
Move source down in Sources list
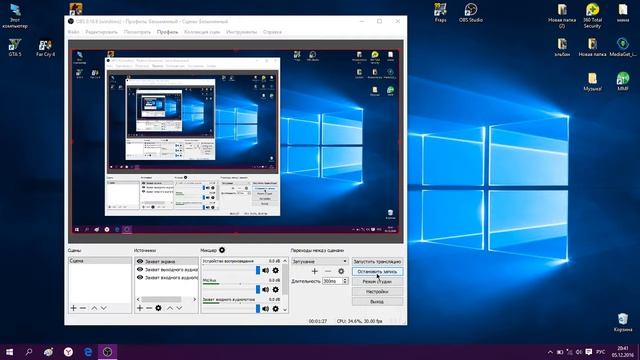(x=179, y=308)
